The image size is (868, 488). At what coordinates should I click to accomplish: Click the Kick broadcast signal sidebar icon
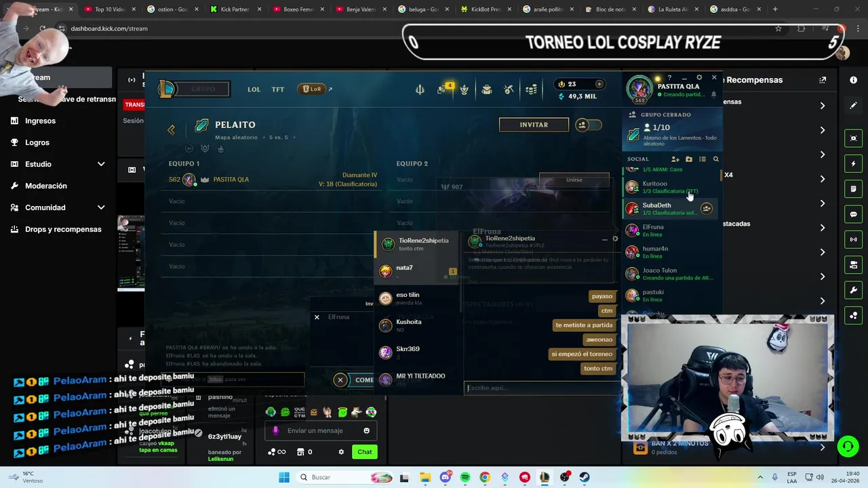[x=853, y=239]
